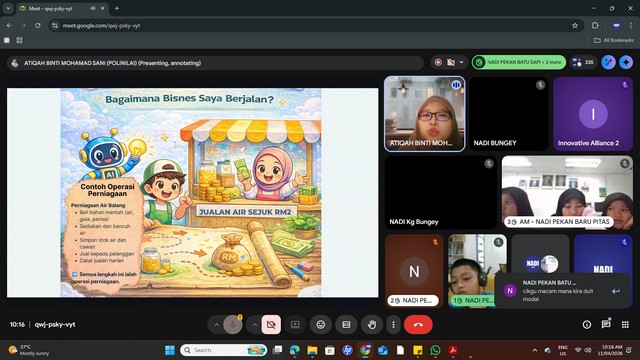Open a new browser tab with plus button
The image size is (640, 360).
pyautogui.click(x=117, y=8)
